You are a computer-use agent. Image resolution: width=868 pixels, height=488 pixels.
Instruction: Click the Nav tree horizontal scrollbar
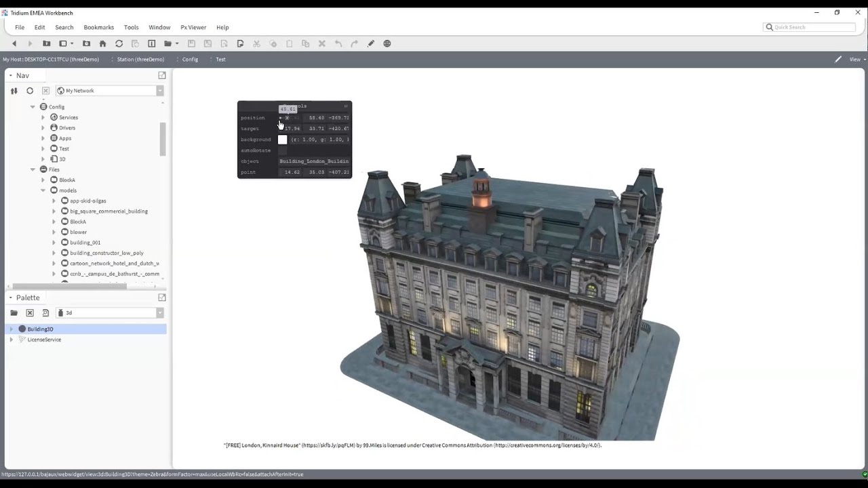tap(69, 286)
